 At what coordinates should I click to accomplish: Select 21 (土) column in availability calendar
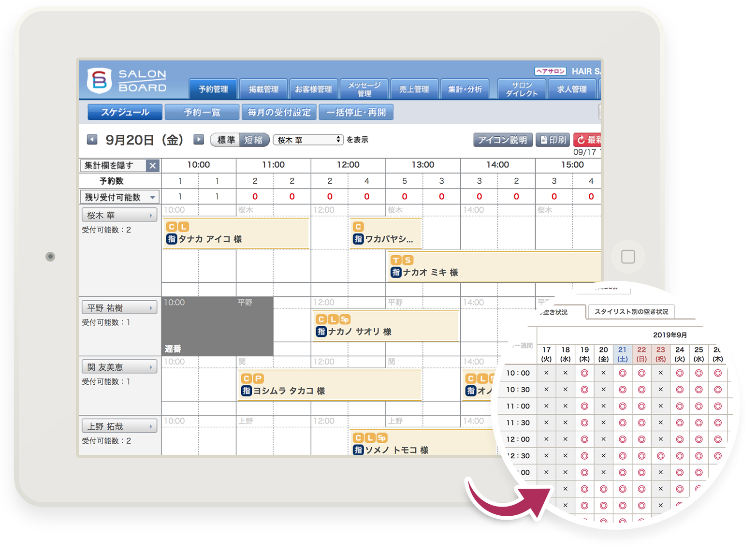tap(623, 354)
